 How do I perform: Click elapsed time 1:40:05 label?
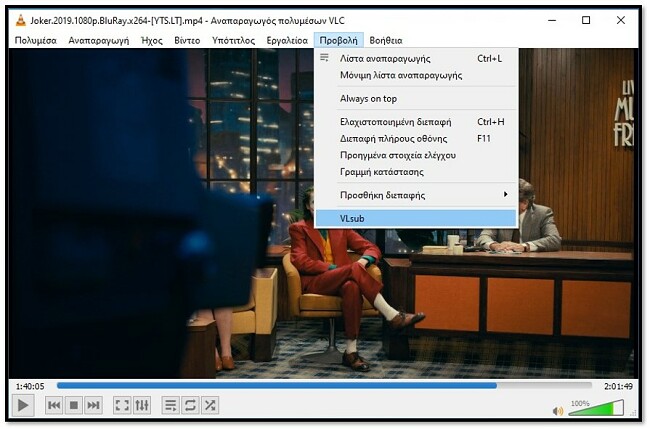(30, 386)
